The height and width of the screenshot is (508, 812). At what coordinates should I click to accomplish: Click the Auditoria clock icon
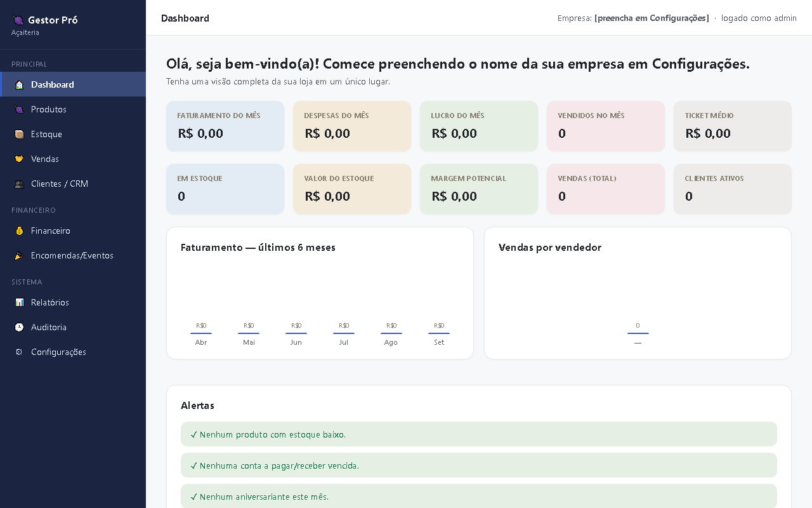click(19, 327)
